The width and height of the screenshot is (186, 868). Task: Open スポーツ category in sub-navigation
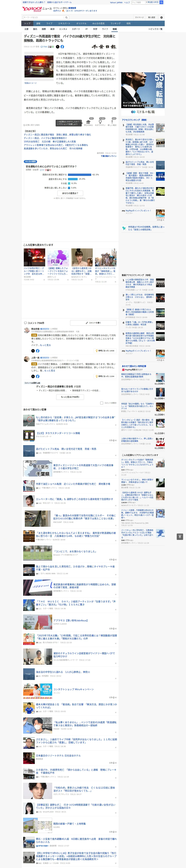76,29
